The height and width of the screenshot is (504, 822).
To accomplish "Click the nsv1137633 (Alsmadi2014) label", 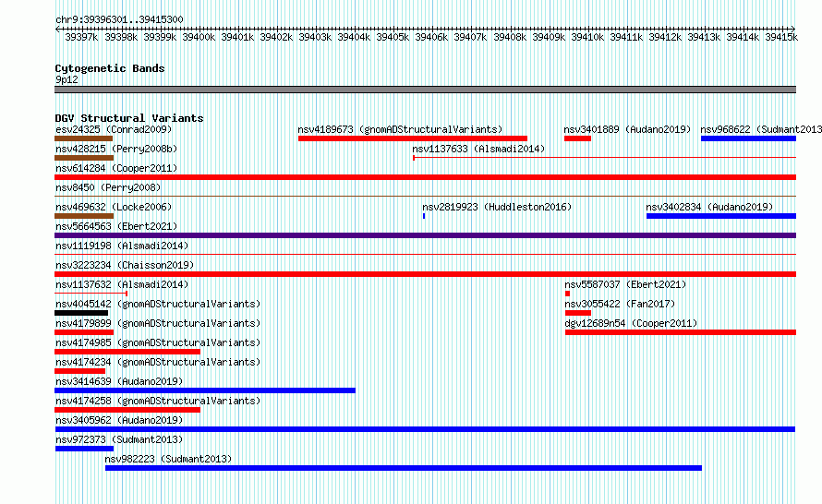I will tap(478, 149).
